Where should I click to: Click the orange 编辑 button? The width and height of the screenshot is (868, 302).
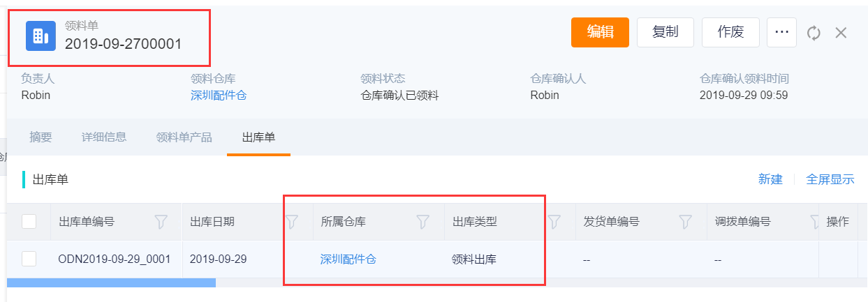600,32
